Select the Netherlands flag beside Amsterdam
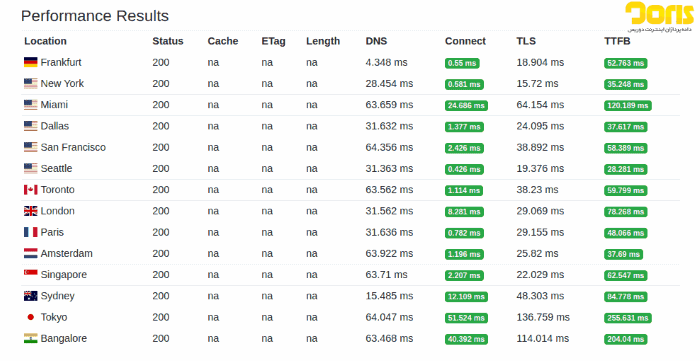Screen dimensions: 700x361 30,253
